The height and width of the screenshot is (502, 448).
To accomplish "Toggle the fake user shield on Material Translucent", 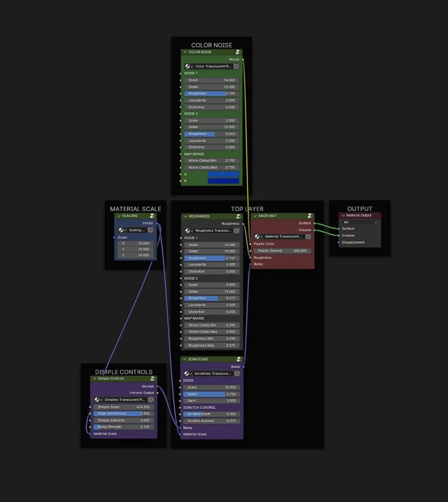I will click(308, 236).
